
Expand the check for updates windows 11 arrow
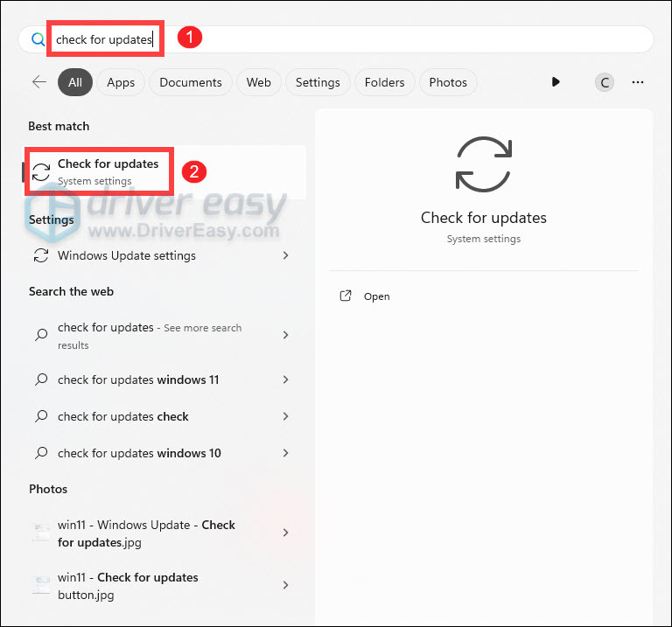pyautogui.click(x=285, y=380)
